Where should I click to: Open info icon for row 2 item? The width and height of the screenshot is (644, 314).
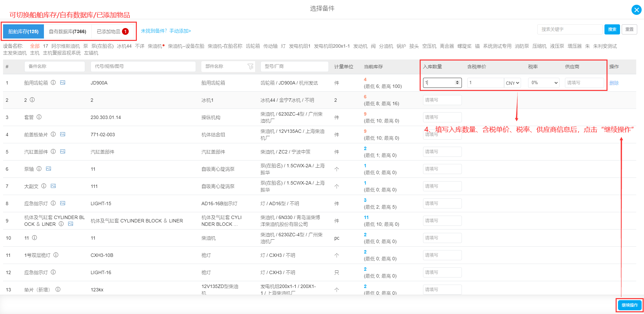(32, 100)
